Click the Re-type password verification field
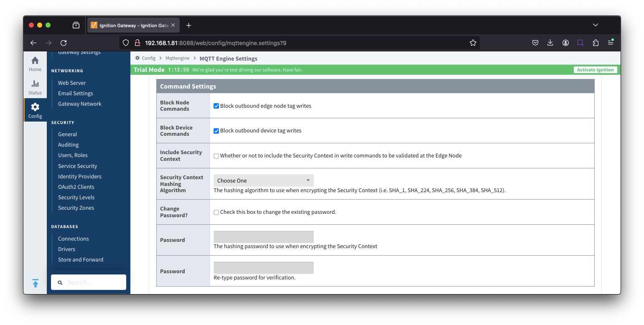The height and width of the screenshot is (325, 644). [x=263, y=268]
